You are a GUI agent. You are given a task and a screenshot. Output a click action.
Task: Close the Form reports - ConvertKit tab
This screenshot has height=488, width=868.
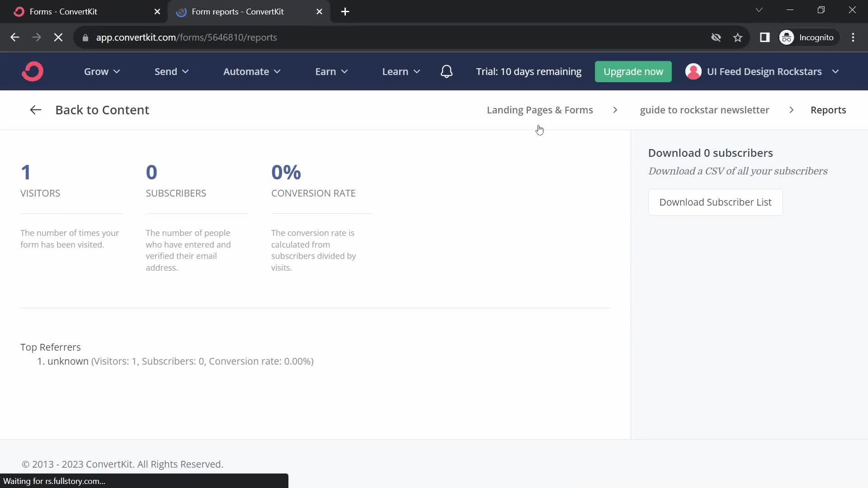[x=320, y=12]
